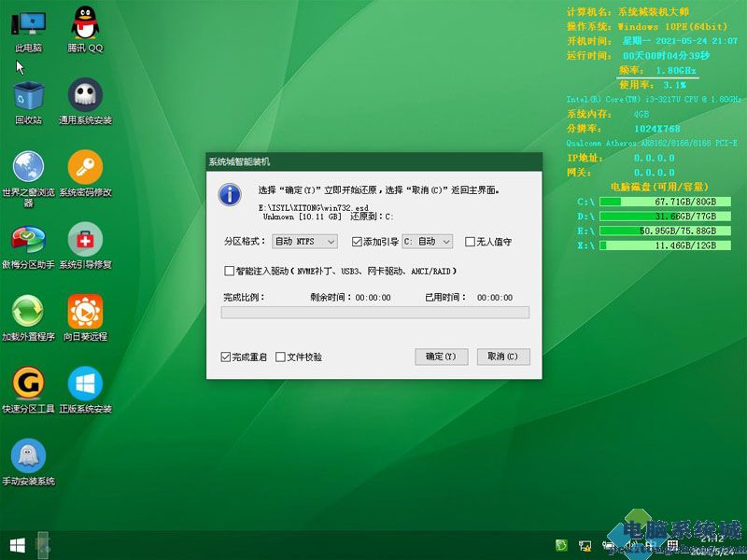Select the X:\ disk usage bar
This screenshot has width=747, height=560.
pyautogui.click(x=665, y=245)
